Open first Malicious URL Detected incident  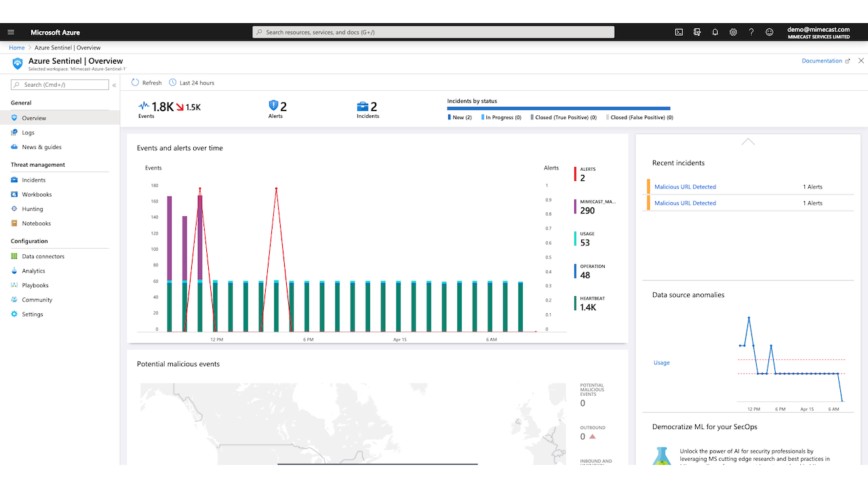685,187
